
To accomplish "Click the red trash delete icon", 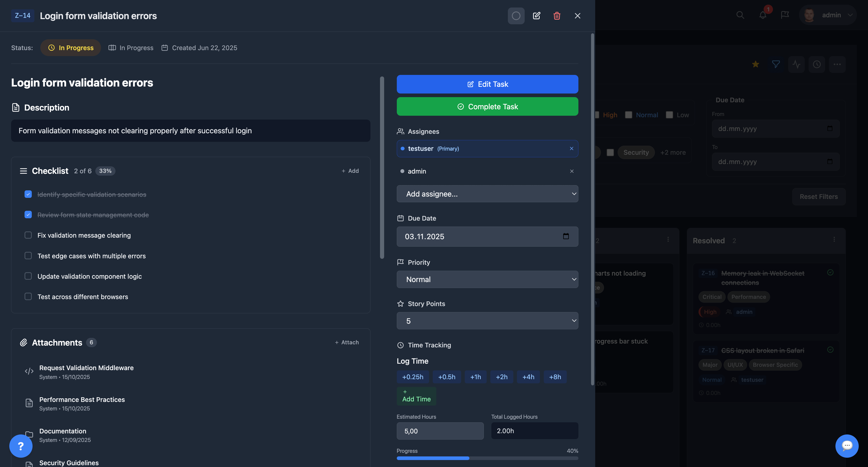I will pyautogui.click(x=557, y=16).
